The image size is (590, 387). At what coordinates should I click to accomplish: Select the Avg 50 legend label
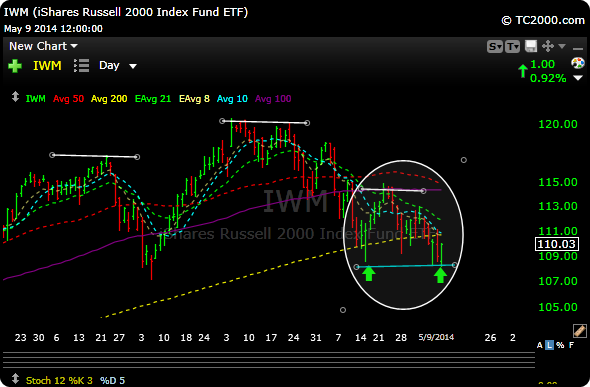(x=68, y=99)
